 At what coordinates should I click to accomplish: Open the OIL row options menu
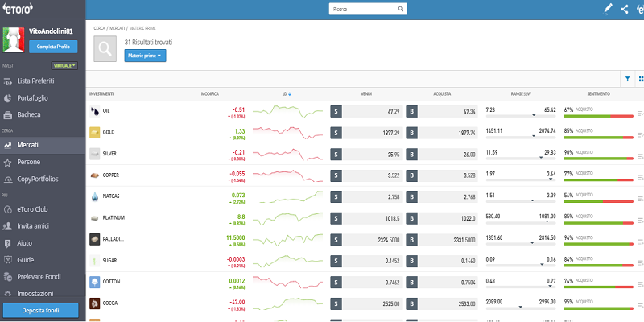pos(640,113)
